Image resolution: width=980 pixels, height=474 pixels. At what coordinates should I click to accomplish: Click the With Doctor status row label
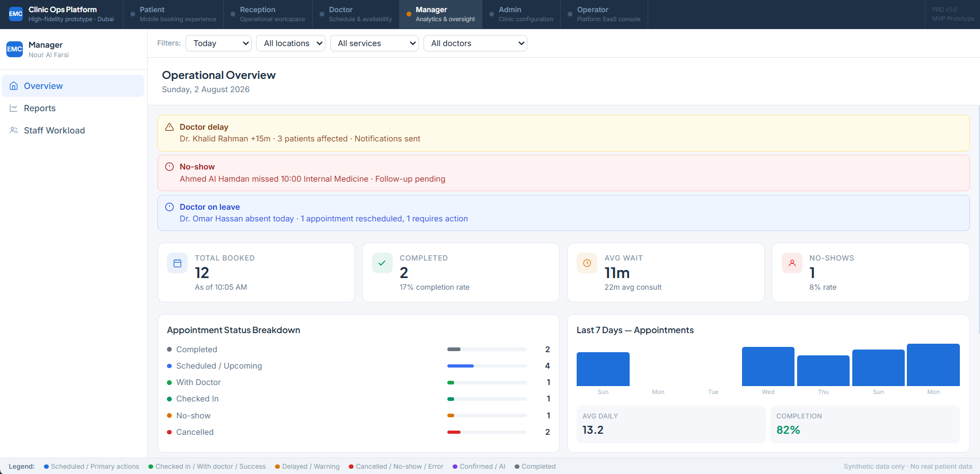(198, 382)
